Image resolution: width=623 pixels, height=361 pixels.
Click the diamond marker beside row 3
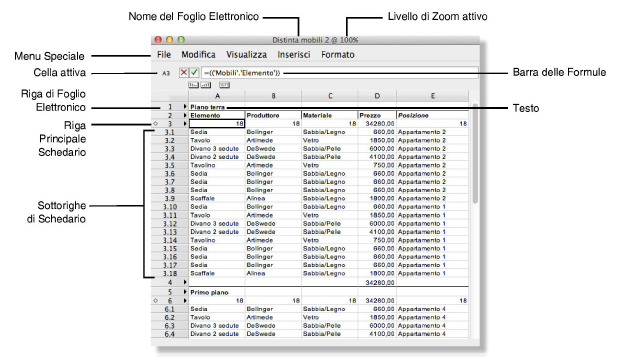coord(155,124)
